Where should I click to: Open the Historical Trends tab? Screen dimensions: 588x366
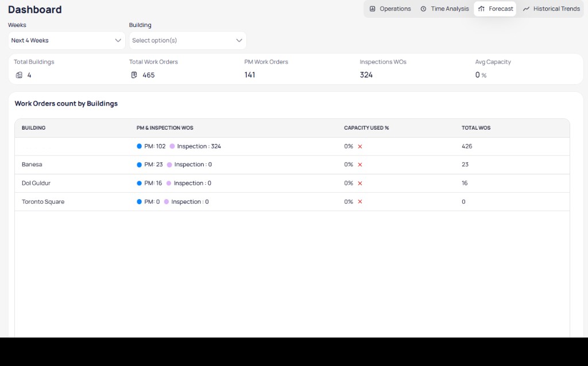[551, 9]
